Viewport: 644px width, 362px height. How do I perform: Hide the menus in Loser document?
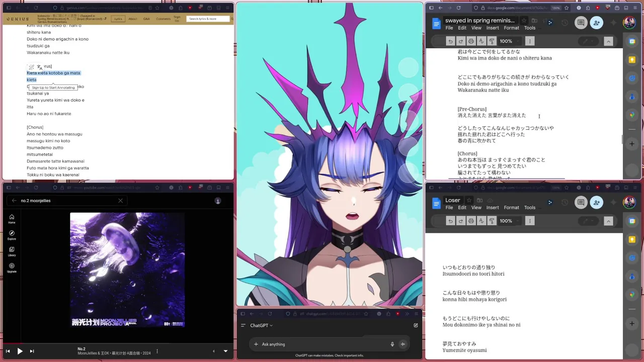pos(608,221)
